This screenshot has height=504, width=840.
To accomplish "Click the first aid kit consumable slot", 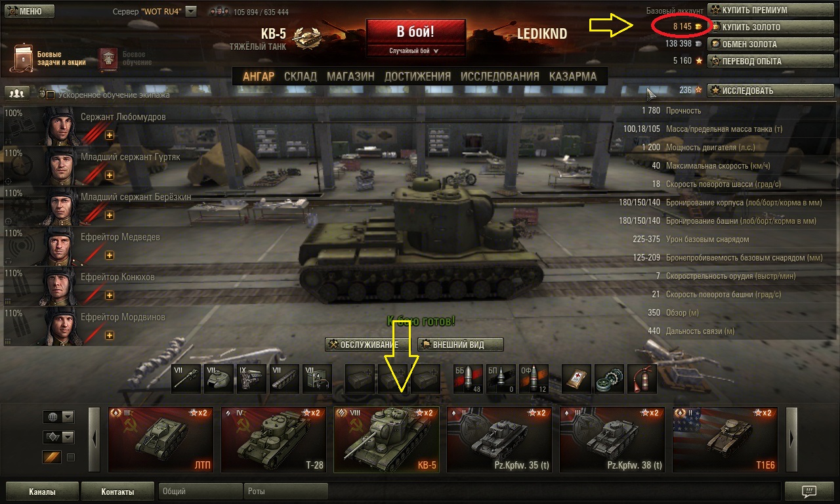I will pyautogui.click(x=576, y=379).
